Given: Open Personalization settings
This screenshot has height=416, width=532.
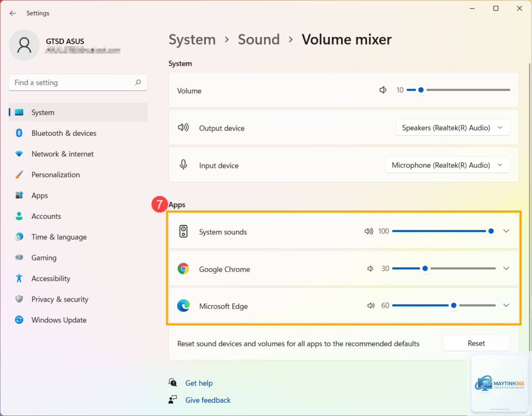Looking at the screenshot, I should pyautogui.click(x=78, y=175).
